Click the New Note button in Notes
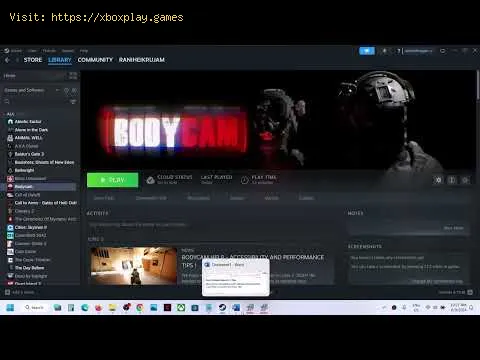 [x=453, y=228]
